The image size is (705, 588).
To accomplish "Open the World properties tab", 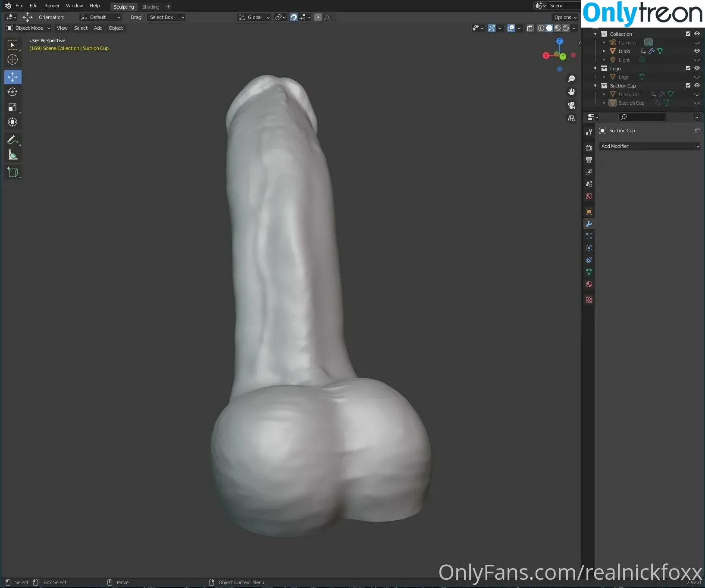I will point(589,196).
